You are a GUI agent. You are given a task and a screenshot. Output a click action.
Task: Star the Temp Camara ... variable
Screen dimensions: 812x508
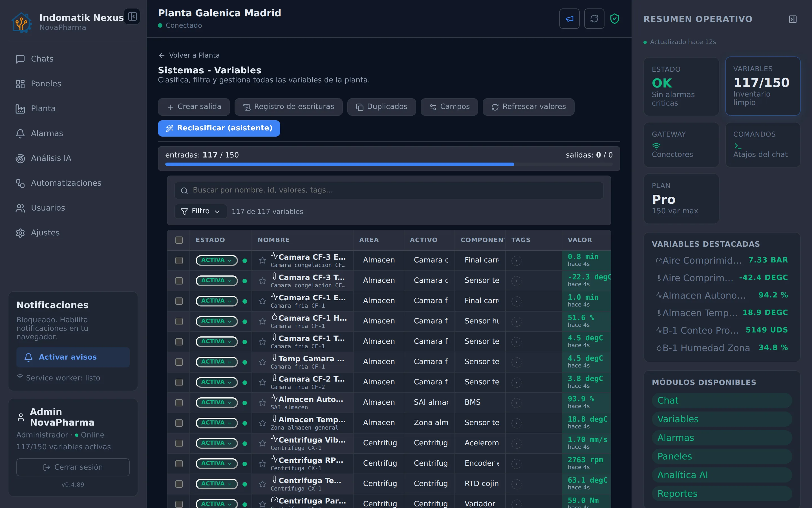(262, 362)
